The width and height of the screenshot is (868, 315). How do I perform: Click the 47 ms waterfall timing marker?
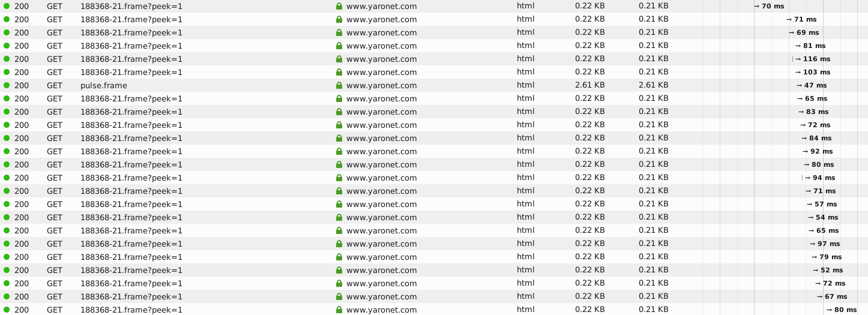812,85
